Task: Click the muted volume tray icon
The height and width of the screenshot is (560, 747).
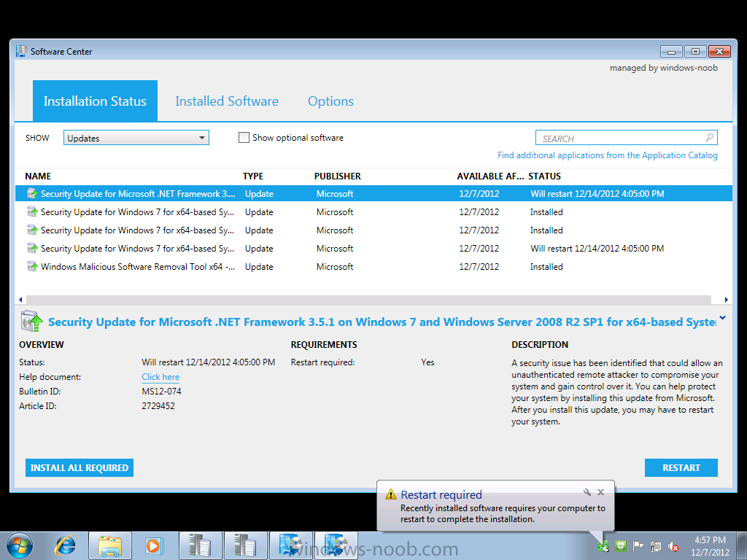Action: [x=673, y=545]
